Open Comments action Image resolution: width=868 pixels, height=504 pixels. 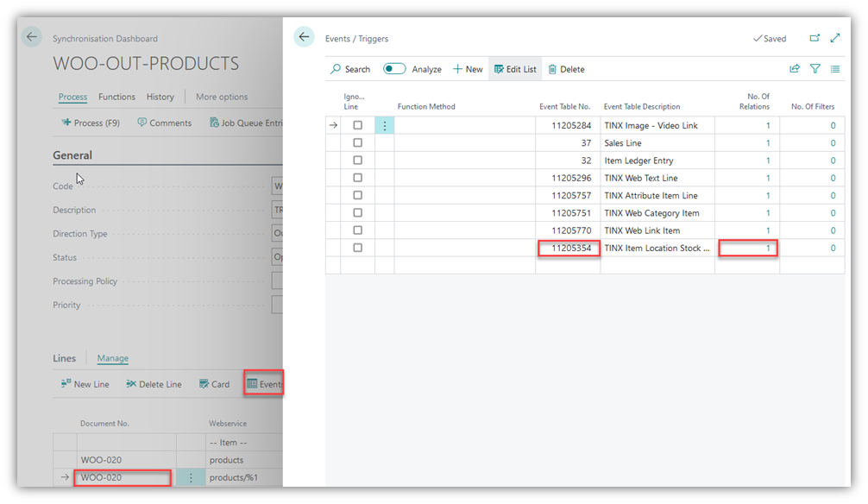click(x=165, y=123)
